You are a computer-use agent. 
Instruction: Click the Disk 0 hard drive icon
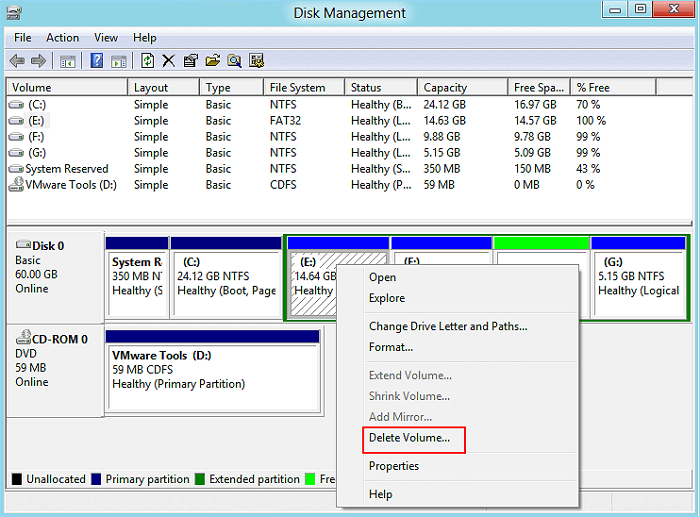[x=23, y=244]
